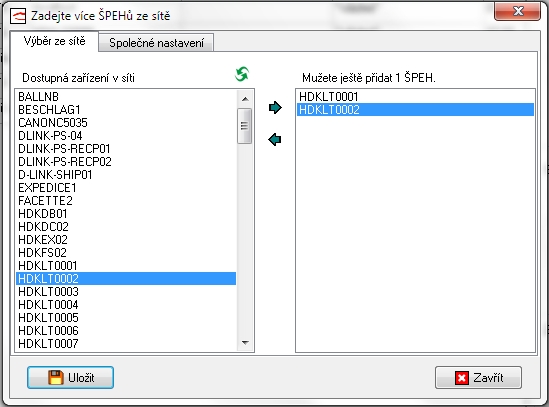The width and height of the screenshot is (549, 407).
Task: Add device with right arrow icon
Action: point(275,108)
